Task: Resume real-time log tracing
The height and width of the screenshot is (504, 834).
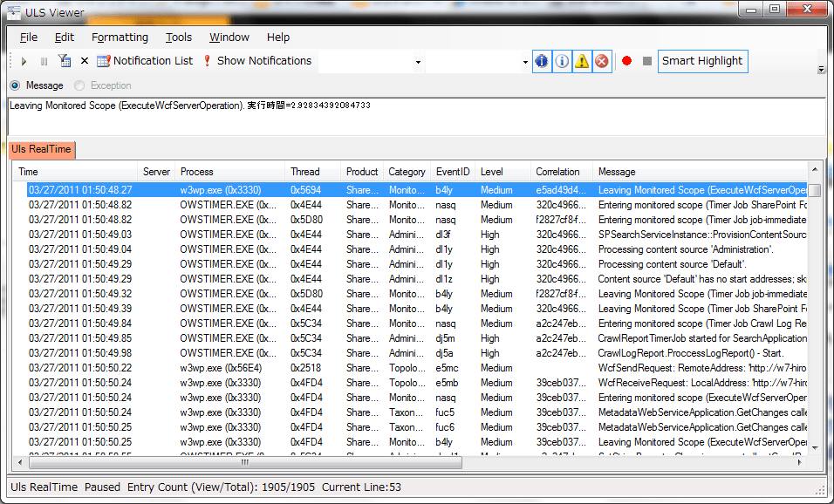Action: click(x=24, y=61)
